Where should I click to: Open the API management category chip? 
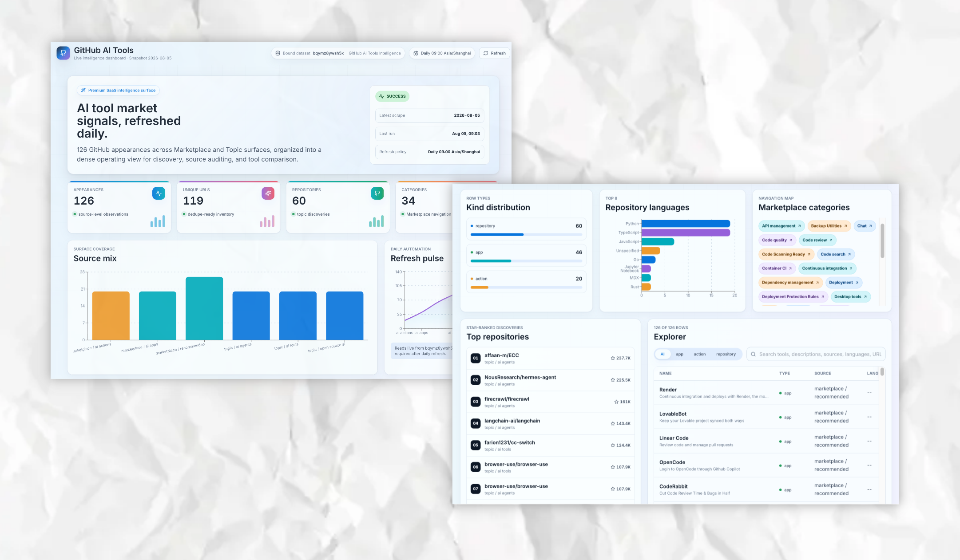781,226
